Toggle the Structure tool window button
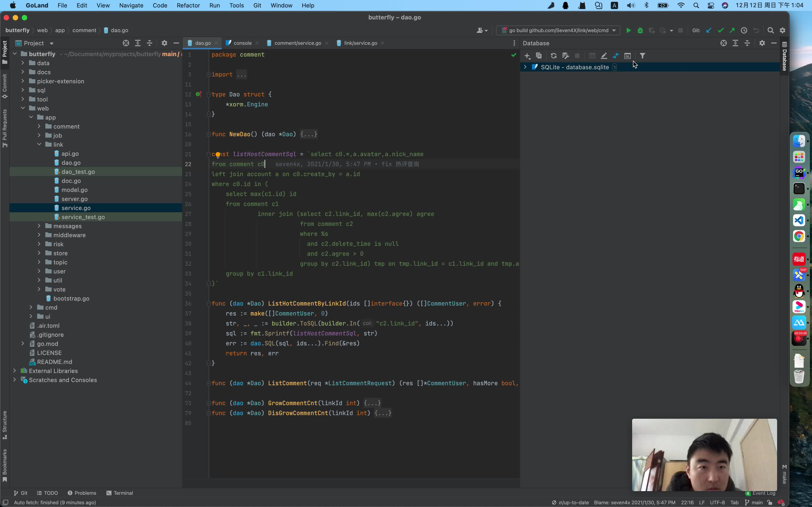 [x=5, y=425]
